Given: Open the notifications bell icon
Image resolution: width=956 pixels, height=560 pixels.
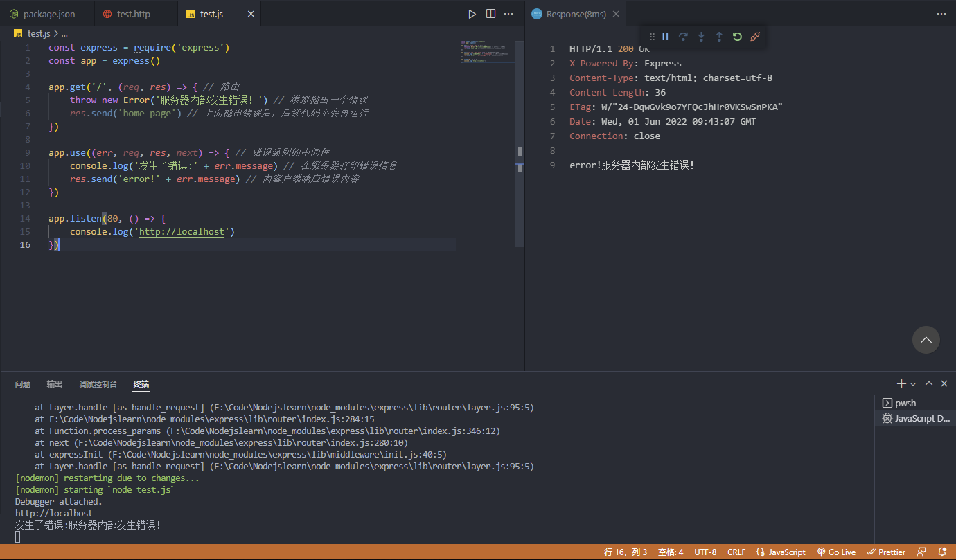Looking at the screenshot, I should tap(941, 552).
